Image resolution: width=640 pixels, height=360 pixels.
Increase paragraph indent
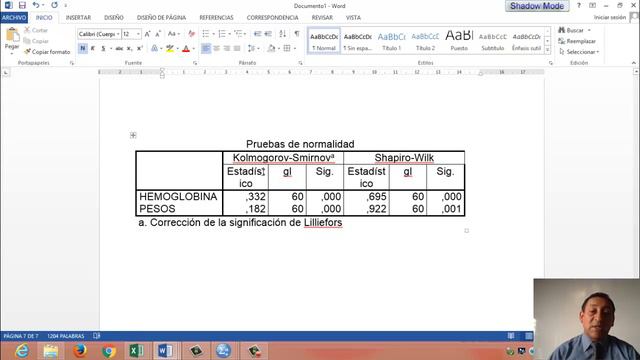click(268, 34)
